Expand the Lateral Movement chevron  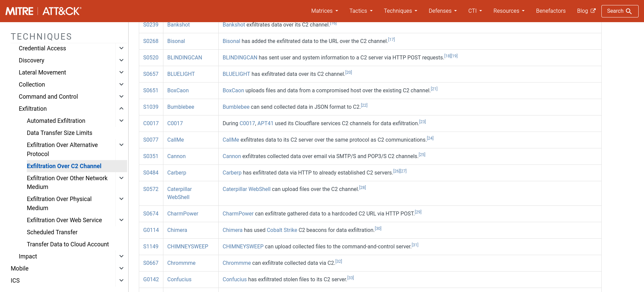[121, 72]
